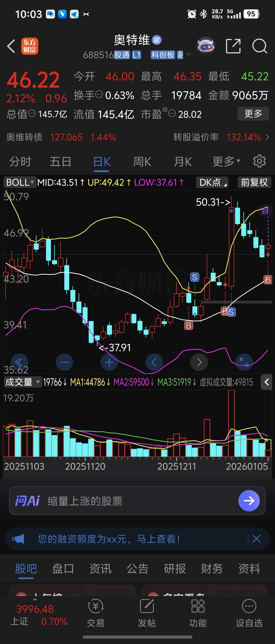275x644 pixels.
Task: Collapse volume indicator side arrow
Action: [267, 382]
